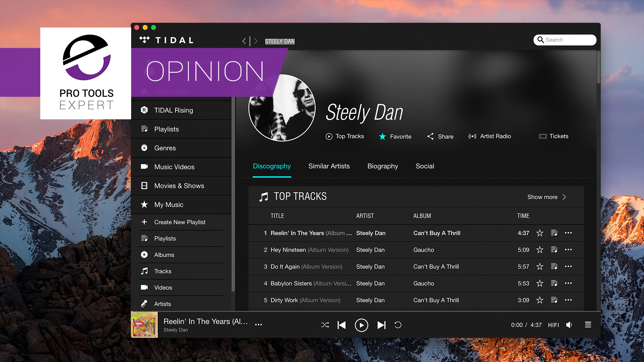Mute the volume speaker icon
The height and width of the screenshot is (362, 644).
pyautogui.click(x=569, y=325)
